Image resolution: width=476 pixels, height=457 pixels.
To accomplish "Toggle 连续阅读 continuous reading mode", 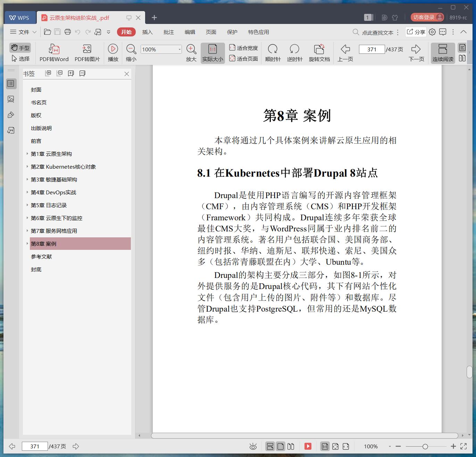I will click(x=443, y=53).
